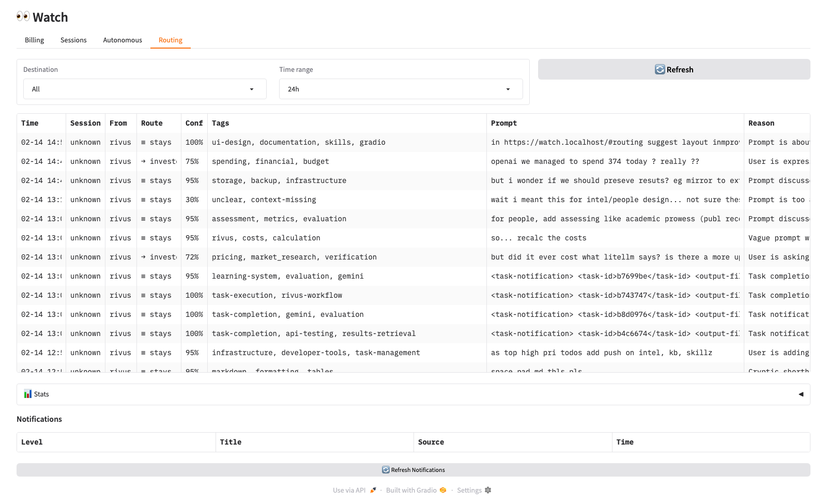
Task: Switch to the Billing tab
Action: [35, 40]
